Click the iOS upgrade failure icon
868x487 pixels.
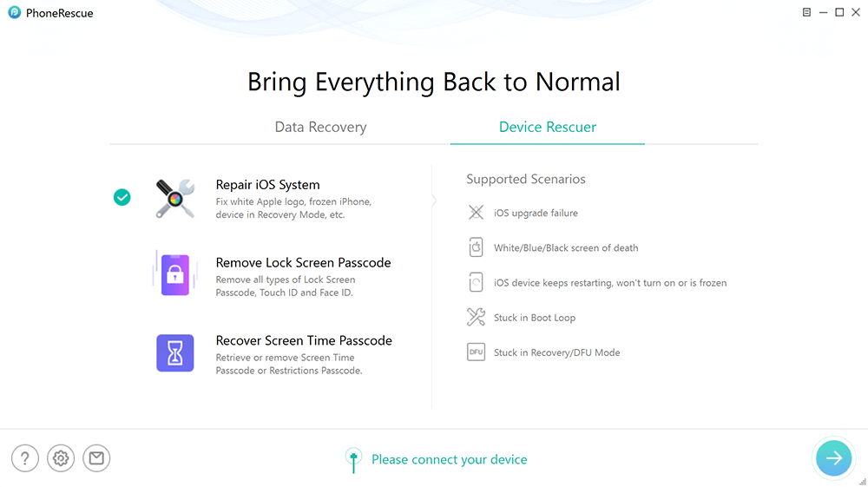tap(476, 213)
